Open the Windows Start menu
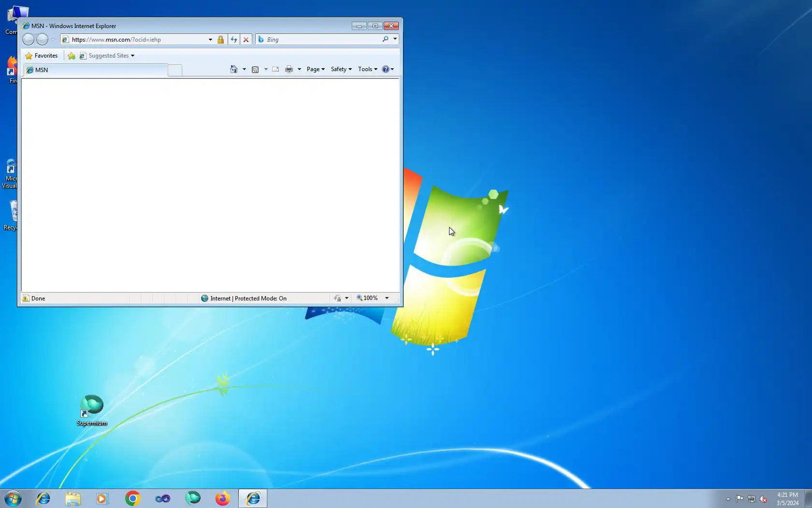The image size is (812, 508). coord(13,498)
